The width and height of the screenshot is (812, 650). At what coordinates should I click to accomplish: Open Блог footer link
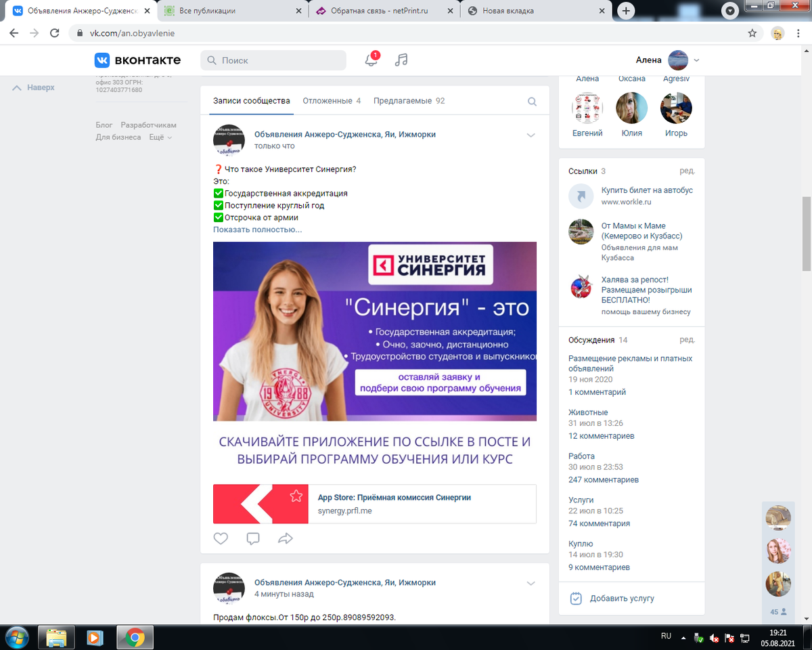[104, 125]
